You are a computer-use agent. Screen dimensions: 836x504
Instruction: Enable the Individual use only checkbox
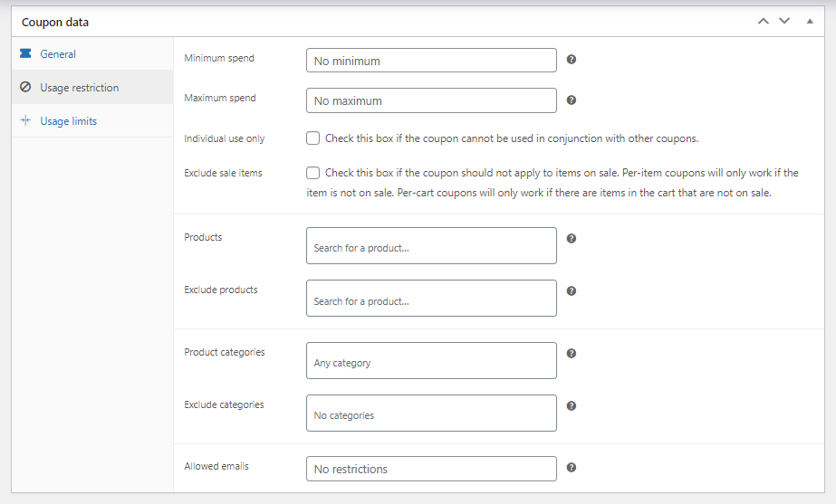coord(313,138)
